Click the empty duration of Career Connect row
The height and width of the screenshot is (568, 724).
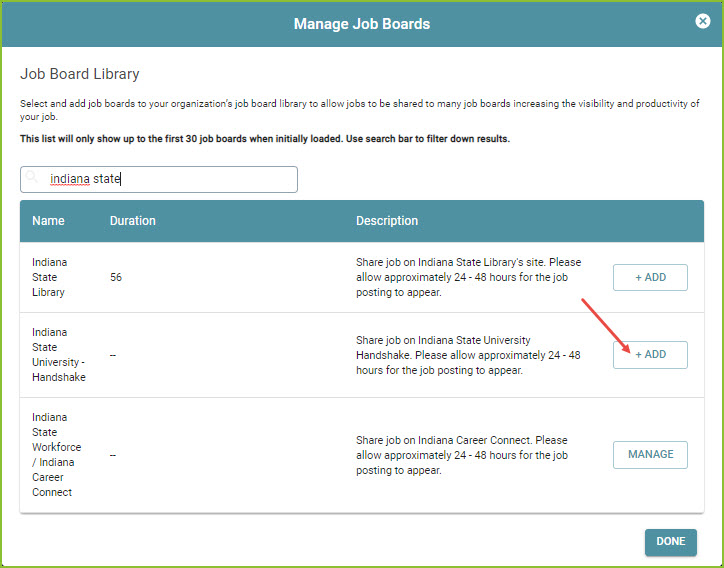tap(113, 455)
